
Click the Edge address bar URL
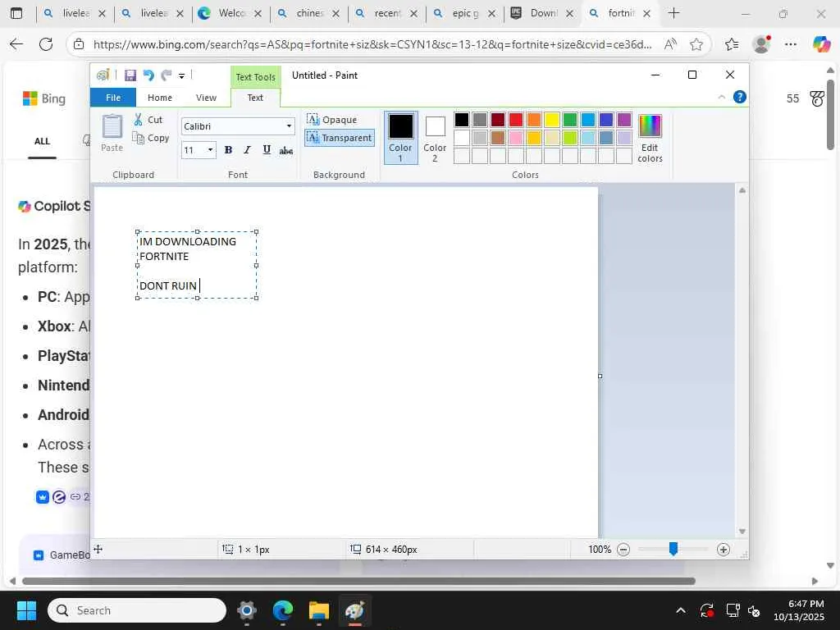(x=372, y=44)
